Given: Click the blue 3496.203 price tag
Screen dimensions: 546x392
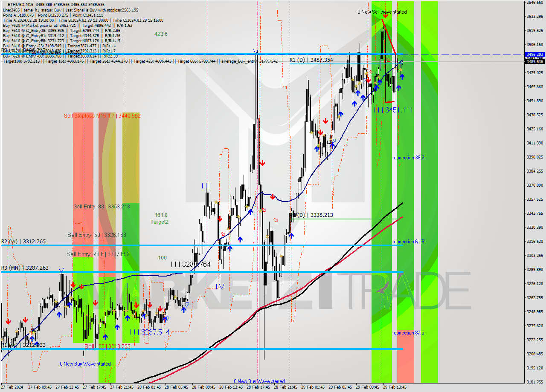Looking at the screenshot, I should point(535,55).
